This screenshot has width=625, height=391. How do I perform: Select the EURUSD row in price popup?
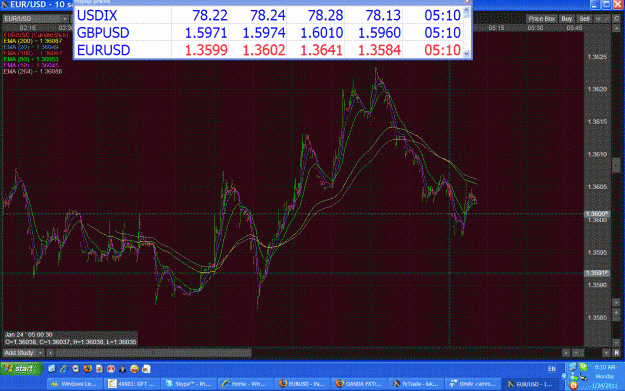click(269, 50)
